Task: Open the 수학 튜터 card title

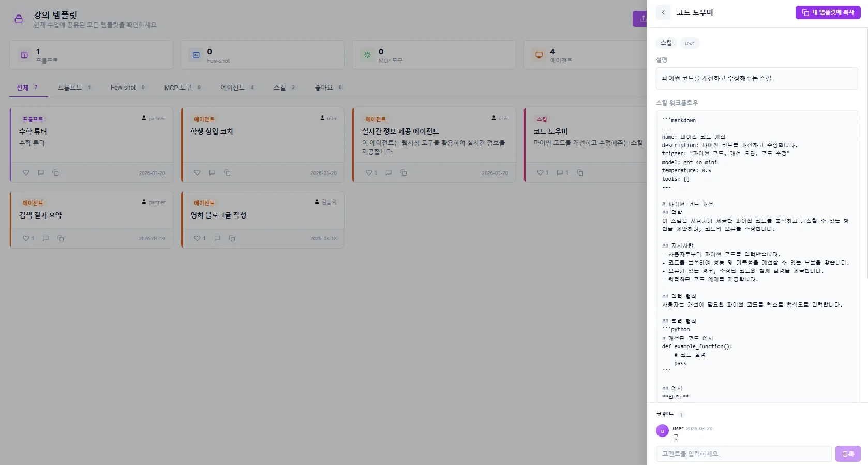Action: click(33, 132)
